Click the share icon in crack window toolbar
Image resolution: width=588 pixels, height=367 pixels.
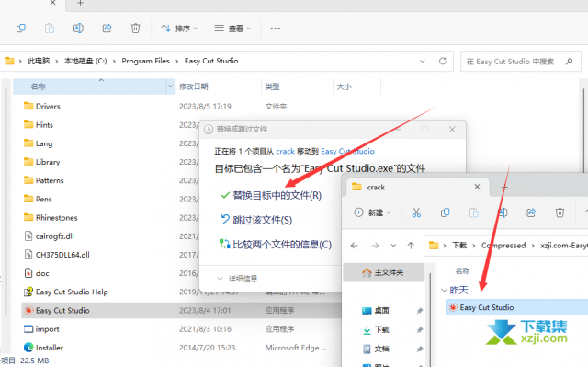pos(531,212)
